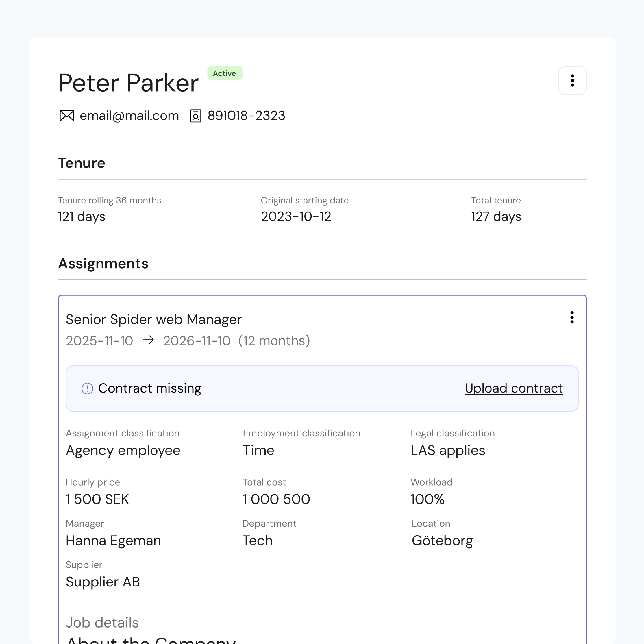Click the Upload contract link
This screenshot has height=644, width=644.
pos(514,388)
